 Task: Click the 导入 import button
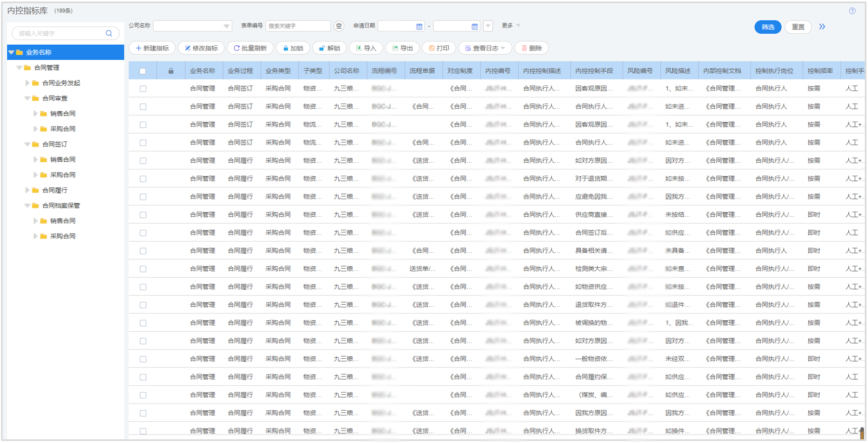pyautogui.click(x=366, y=48)
